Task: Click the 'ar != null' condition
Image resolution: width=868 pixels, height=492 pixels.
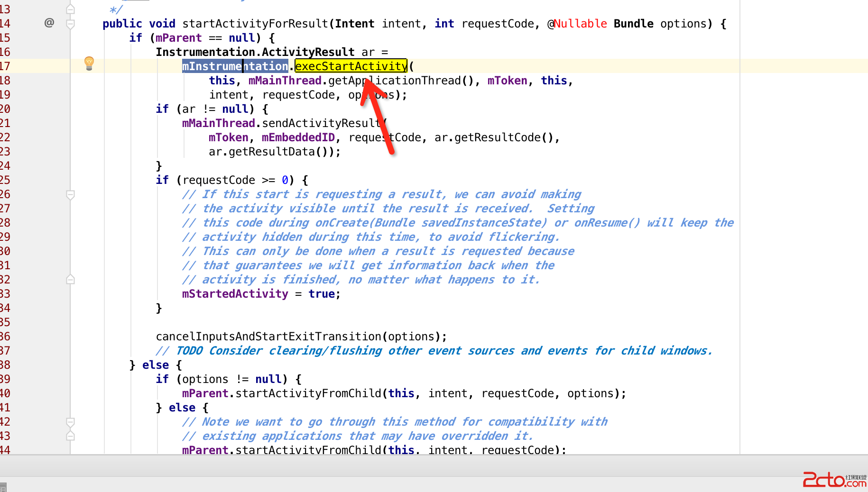Action: tap(215, 109)
